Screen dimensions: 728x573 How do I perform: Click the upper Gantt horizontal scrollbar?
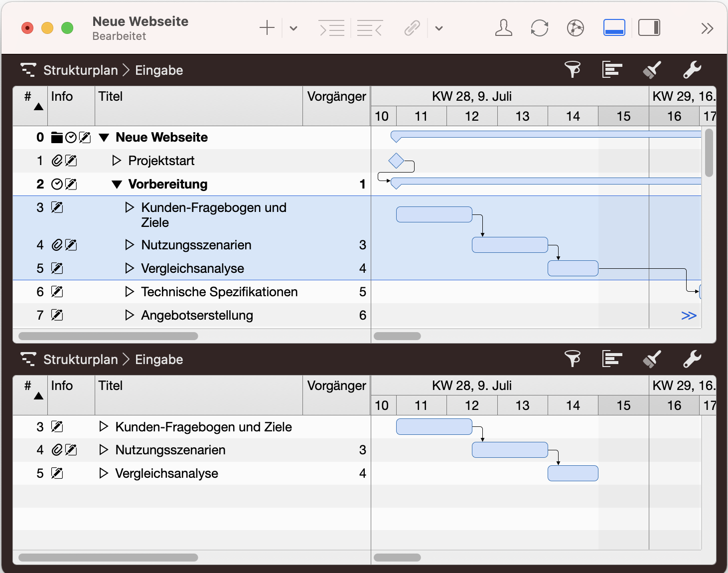tap(397, 336)
